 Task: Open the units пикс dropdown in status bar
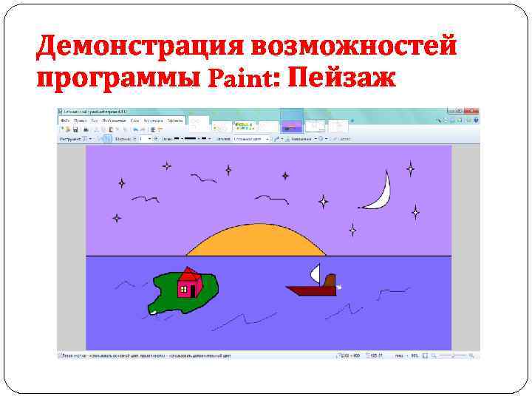[x=401, y=356]
